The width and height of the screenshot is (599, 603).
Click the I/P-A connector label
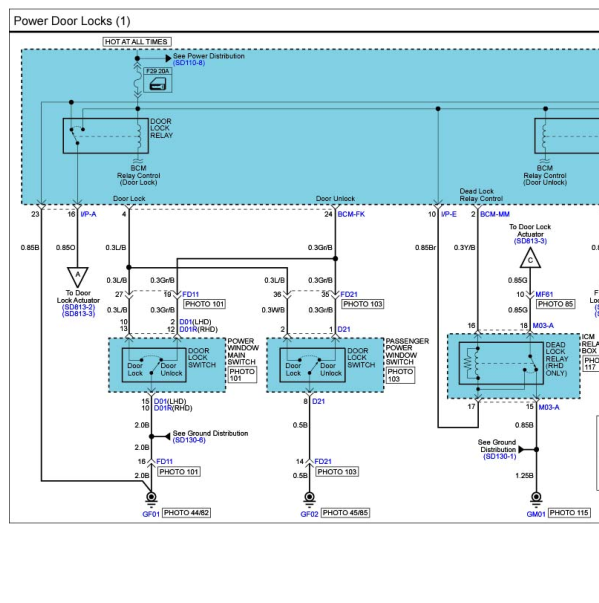pos(88,214)
